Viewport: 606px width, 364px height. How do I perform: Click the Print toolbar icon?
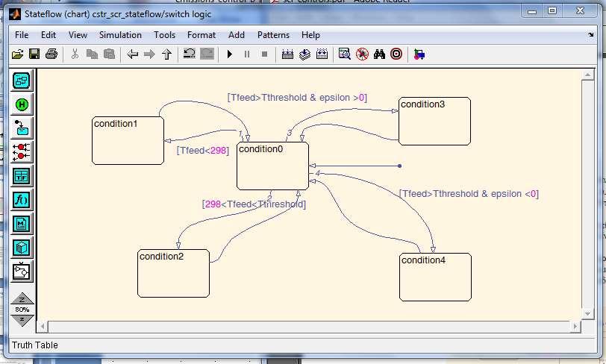click(51, 54)
